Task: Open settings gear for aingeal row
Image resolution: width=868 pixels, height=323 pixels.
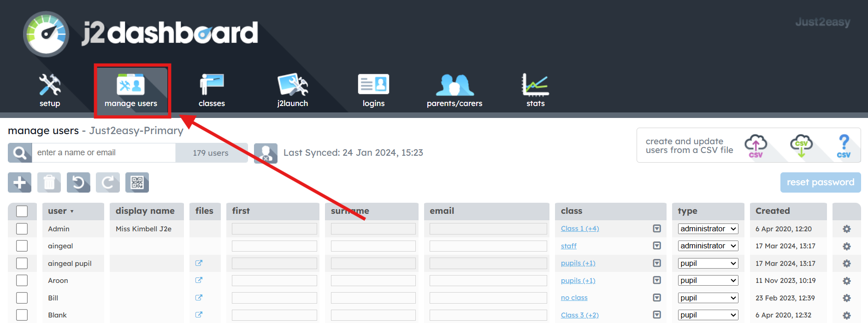Action: (847, 246)
